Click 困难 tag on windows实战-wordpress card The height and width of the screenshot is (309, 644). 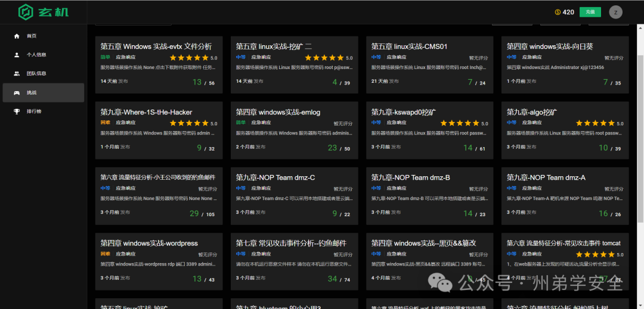pos(105,254)
